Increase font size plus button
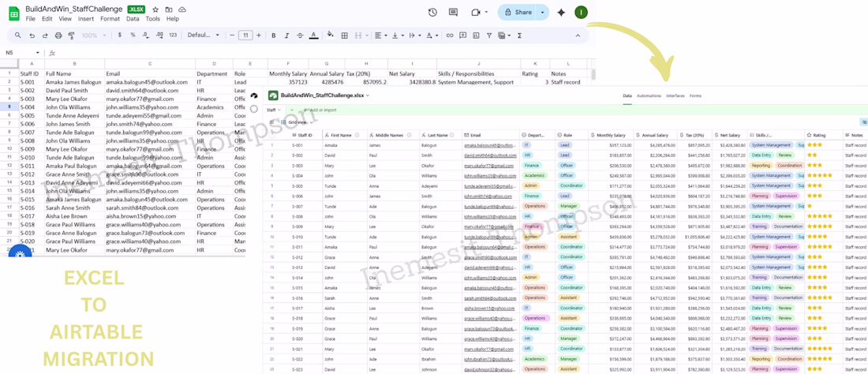The width and height of the screenshot is (868, 374). tap(259, 36)
